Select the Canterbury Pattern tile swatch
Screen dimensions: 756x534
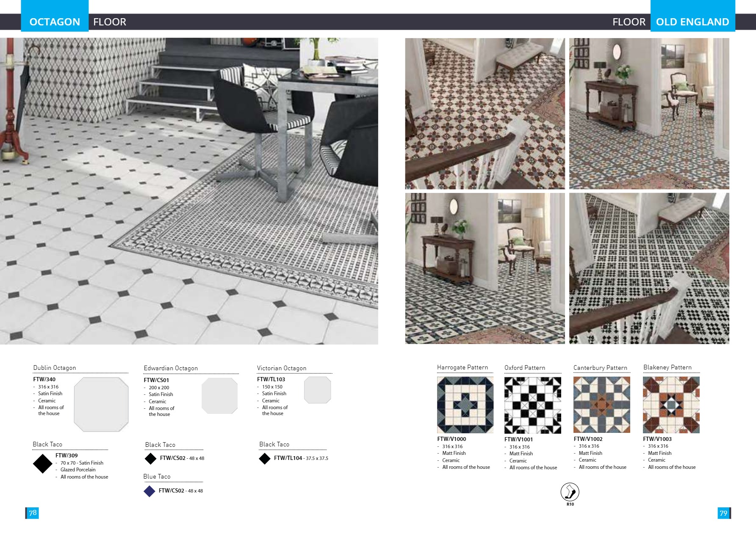click(x=601, y=405)
